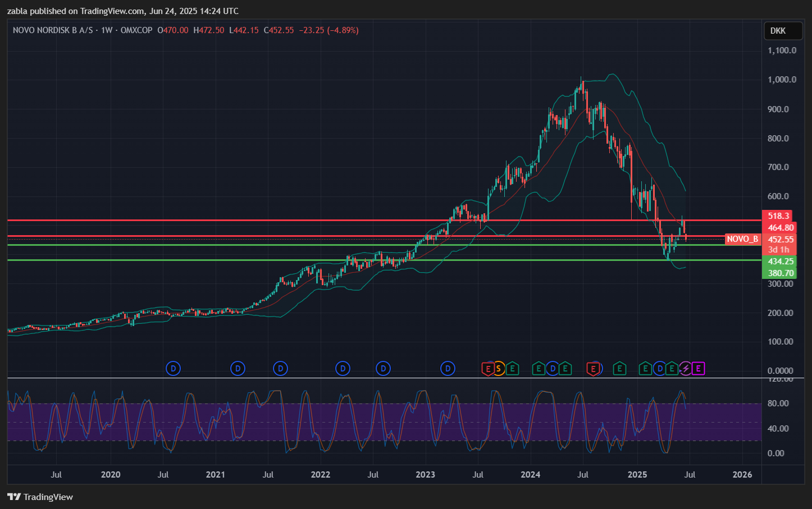Click the 3d 1h countdown label

[x=779, y=250]
